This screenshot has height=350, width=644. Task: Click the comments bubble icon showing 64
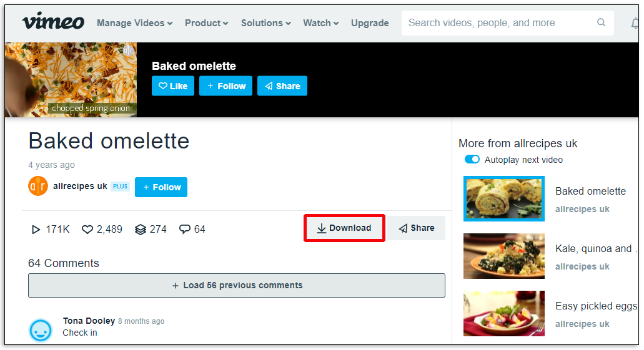(x=185, y=230)
